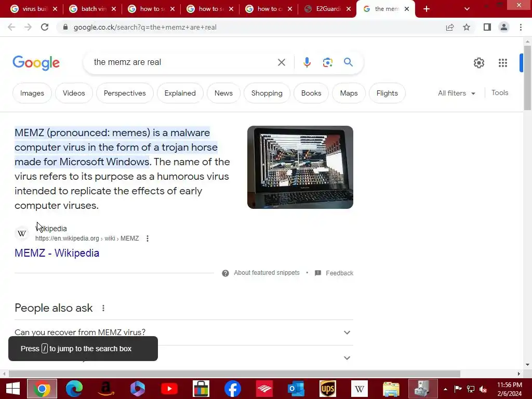The width and height of the screenshot is (532, 399).
Task: Start voice search microphone
Action: coord(307,62)
